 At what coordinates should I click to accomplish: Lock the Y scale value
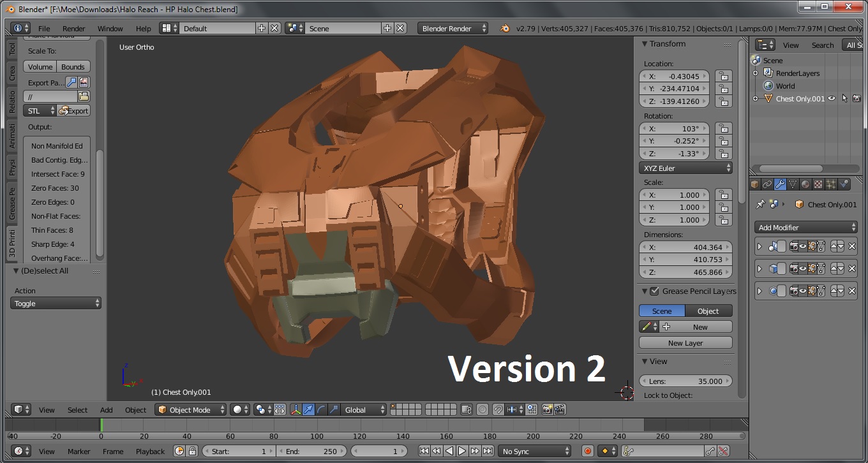pyautogui.click(x=723, y=207)
